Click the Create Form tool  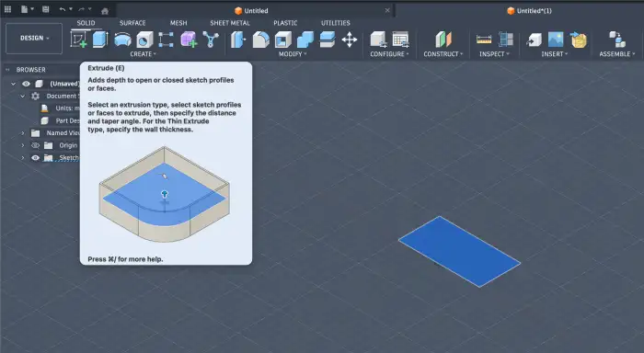click(189, 40)
